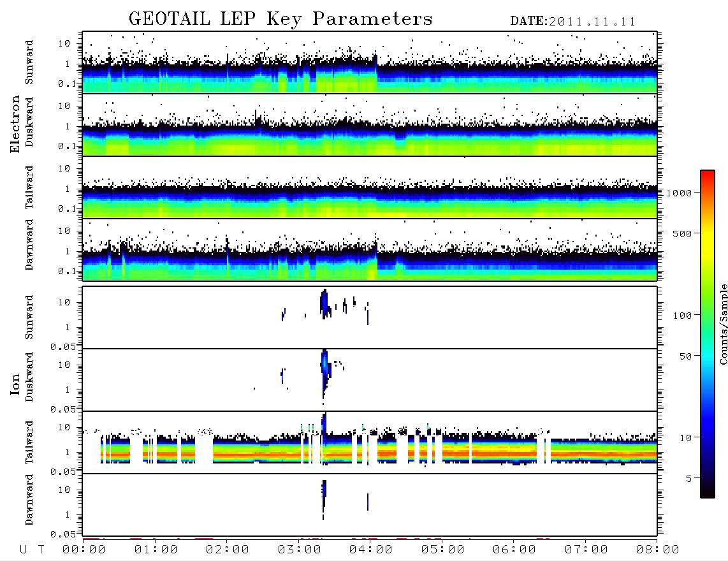Click the Ion Sunward burst near 03:20
Screen dimensions: 728x561
324,303
